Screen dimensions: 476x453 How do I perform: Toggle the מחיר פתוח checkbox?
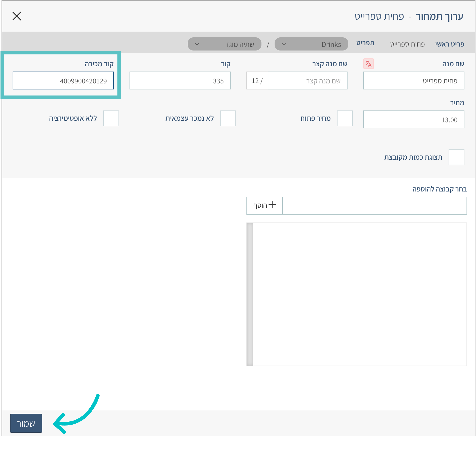[x=345, y=118]
